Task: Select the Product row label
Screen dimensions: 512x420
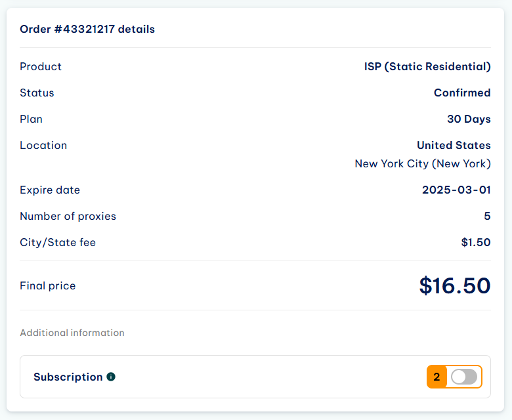Action: tap(41, 66)
